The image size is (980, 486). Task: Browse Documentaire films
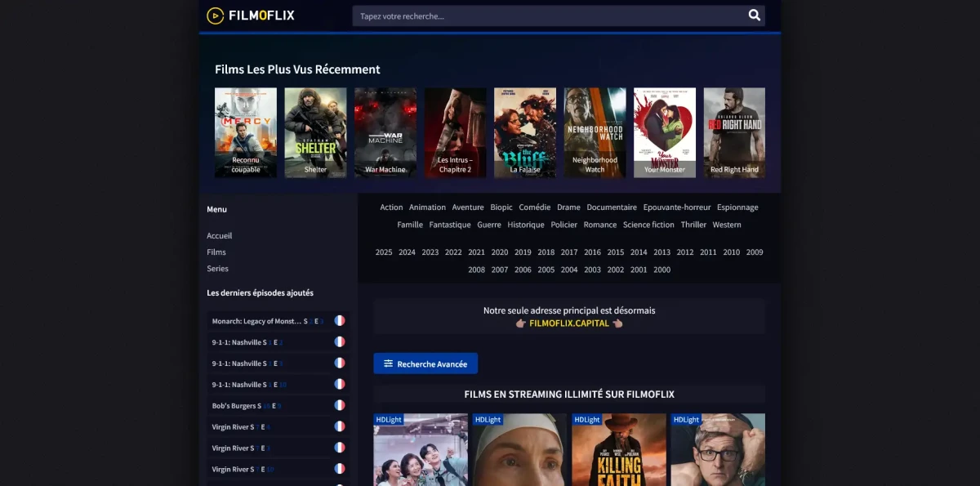point(612,207)
